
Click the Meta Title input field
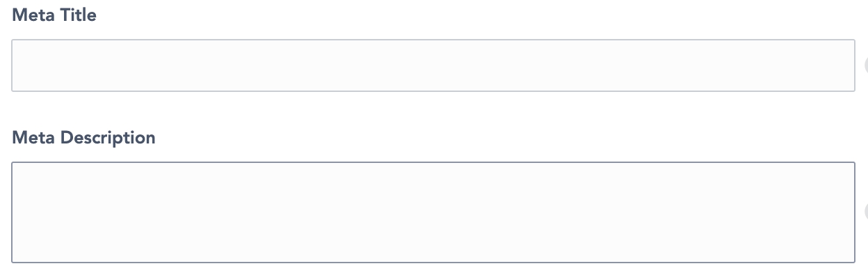click(x=433, y=65)
